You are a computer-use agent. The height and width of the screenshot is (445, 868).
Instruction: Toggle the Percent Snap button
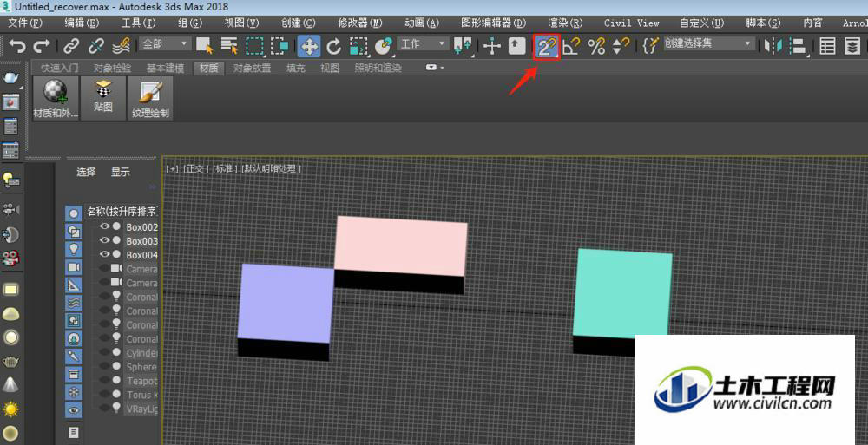click(595, 45)
